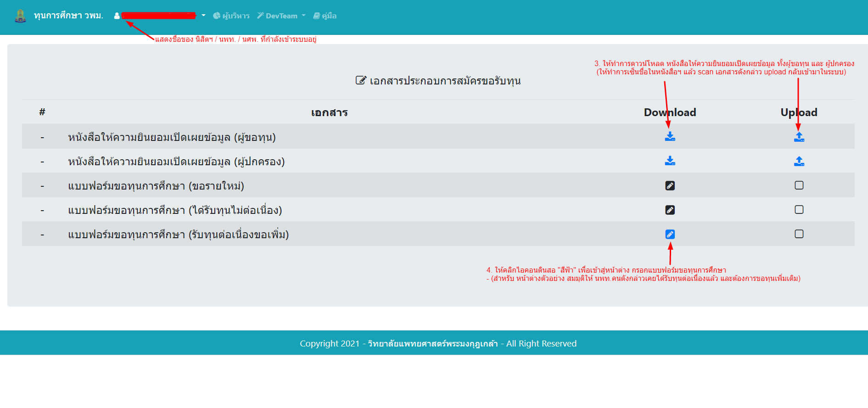The image size is (868, 408).
Task: Upload consent form for ผู้ปกครอง
Action: click(x=799, y=161)
